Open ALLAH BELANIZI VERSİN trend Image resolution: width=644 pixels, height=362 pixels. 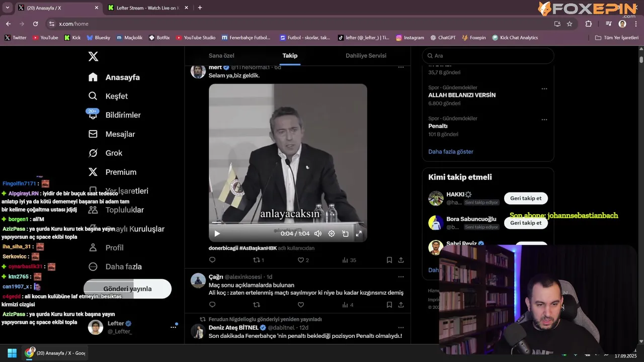tap(462, 95)
